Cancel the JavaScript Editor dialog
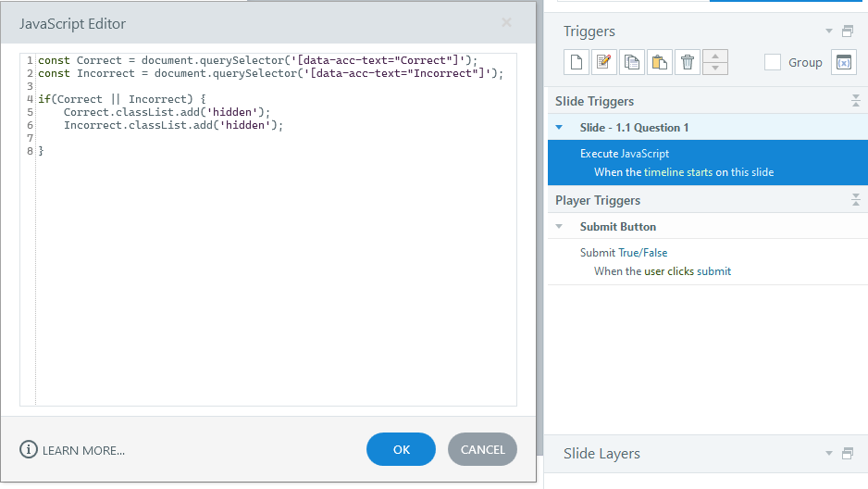 coord(482,449)
